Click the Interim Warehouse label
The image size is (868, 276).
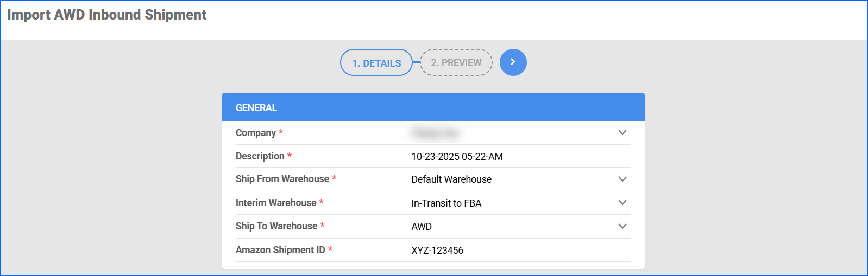276,203
